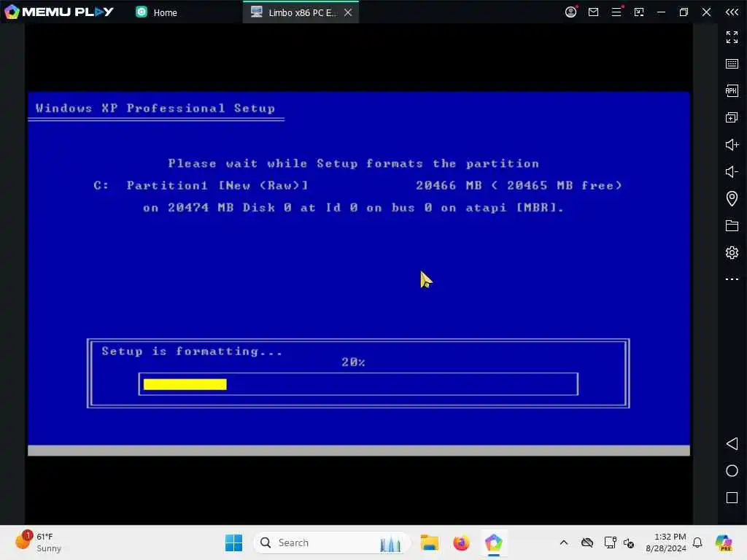This screenshot has width=747, height=560.
Task: Minimize the MEmu Play window
Action: tap(661, 12)
